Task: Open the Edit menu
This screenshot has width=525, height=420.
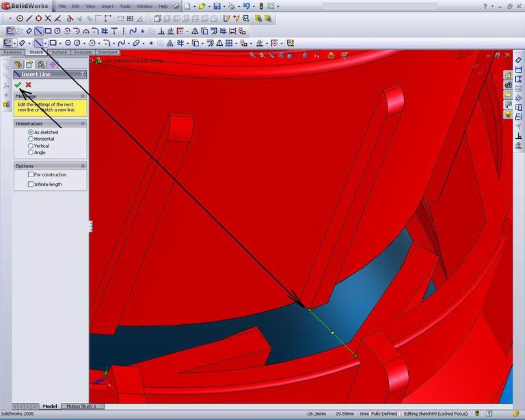Action: coord(76,6)
